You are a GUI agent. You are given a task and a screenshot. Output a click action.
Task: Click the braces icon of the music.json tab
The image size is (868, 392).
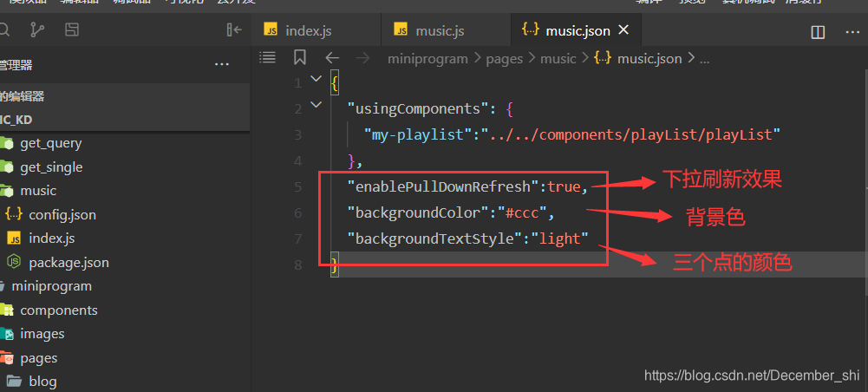(x=531, y=29)
